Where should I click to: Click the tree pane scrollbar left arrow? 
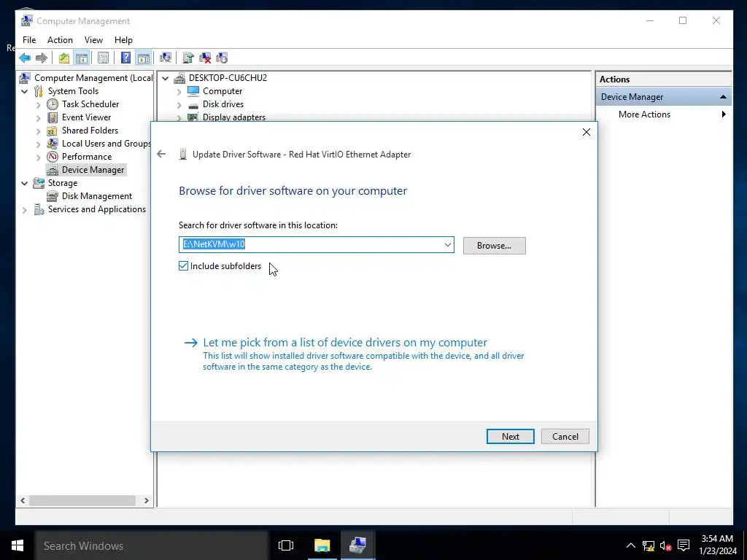click(x=23, y=500)
